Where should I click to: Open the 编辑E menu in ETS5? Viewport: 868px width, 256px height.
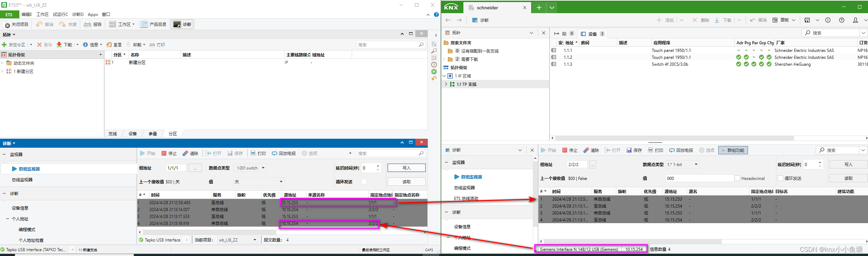coord(27,15)
